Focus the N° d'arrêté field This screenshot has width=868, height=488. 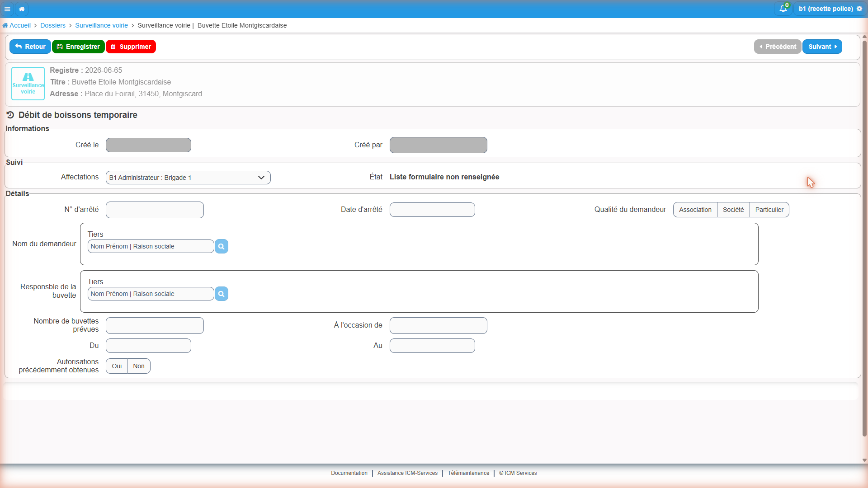pos(155,210)
